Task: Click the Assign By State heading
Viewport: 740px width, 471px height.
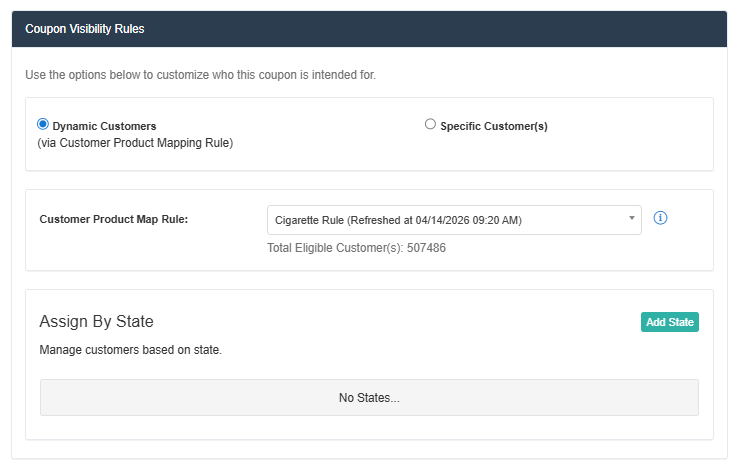Action: pos(96,321)
